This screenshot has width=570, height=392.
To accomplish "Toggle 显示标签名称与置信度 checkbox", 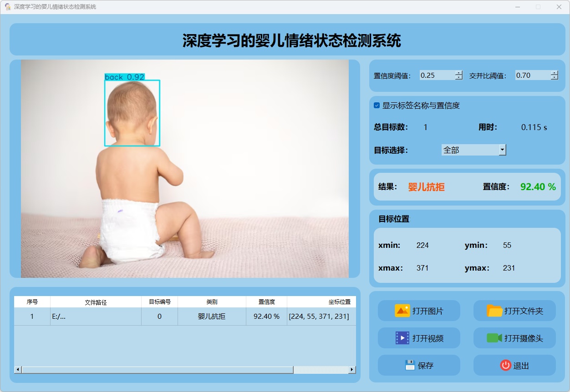I will [x=377, y=106].
